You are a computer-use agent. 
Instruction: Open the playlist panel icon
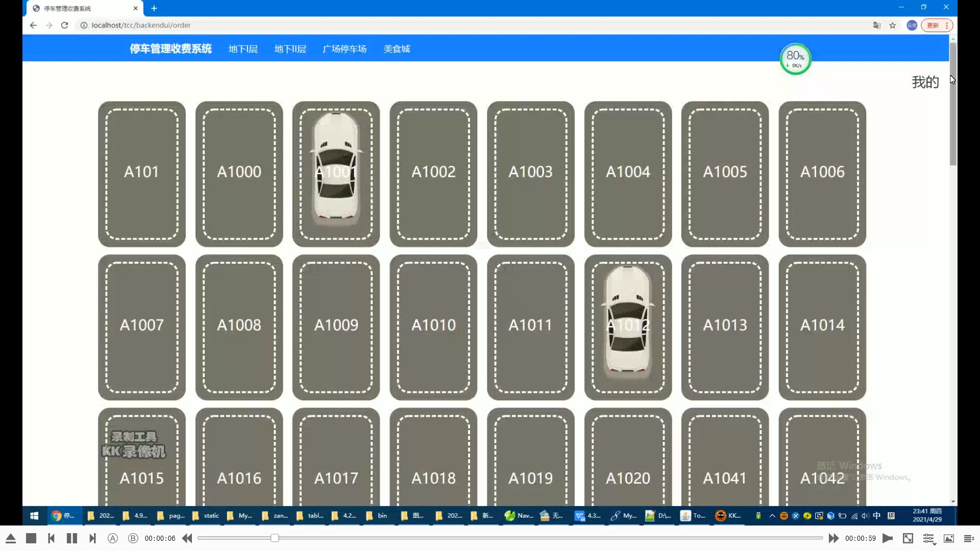click(969, 538)
